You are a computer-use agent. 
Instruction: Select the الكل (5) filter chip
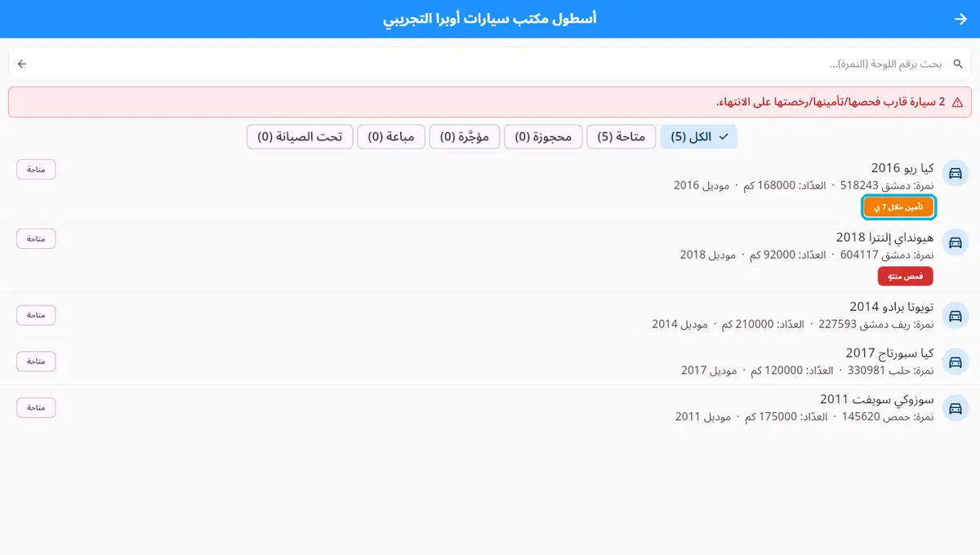(699, 137)
